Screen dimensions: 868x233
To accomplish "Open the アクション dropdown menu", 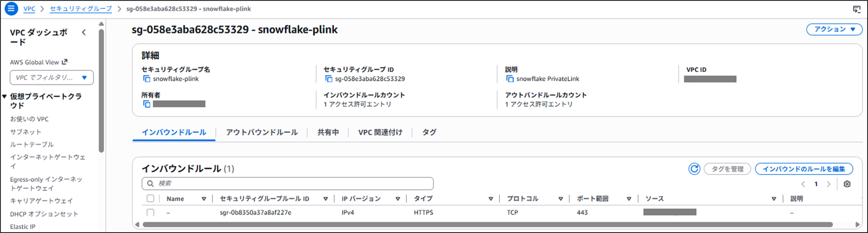I will 834,29.
